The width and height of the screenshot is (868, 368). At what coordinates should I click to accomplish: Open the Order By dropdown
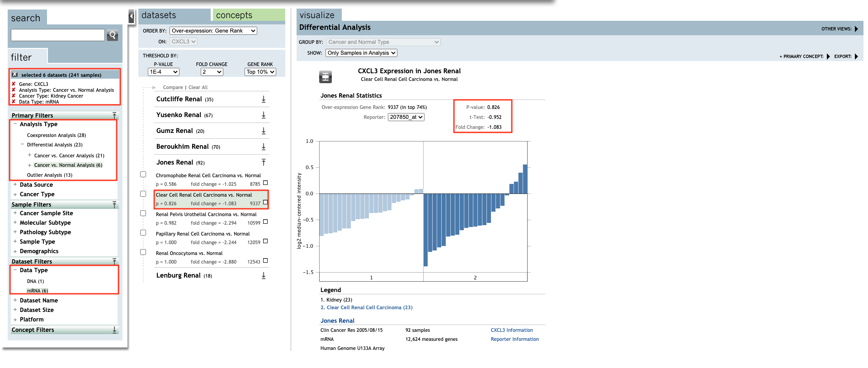213,31
